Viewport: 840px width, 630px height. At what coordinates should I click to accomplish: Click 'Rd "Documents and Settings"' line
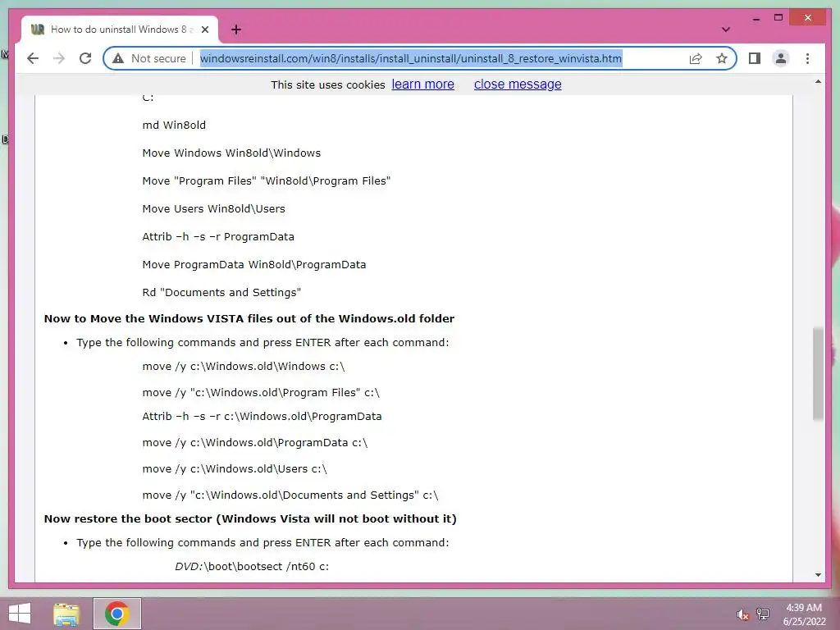click(x=221, y=292)
